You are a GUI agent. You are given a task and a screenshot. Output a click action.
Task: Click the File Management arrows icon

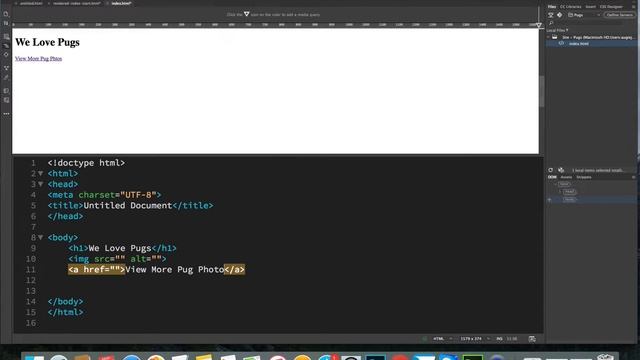coord(6,23)
